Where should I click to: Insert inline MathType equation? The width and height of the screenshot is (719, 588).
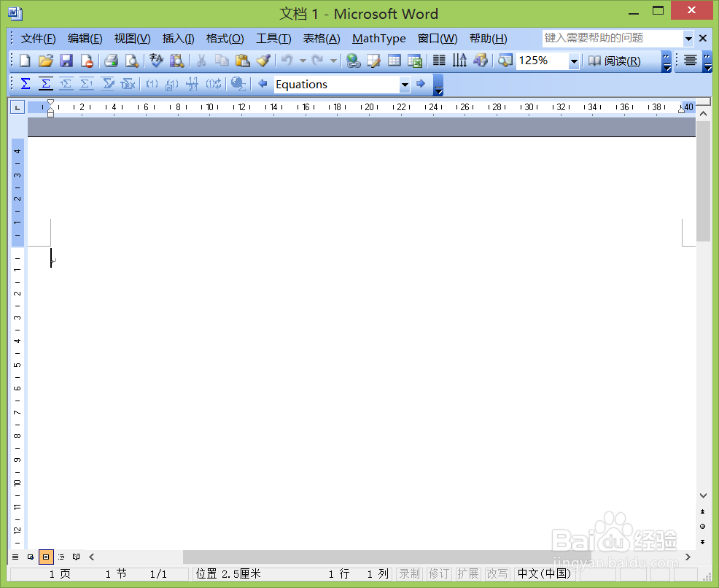coord(26,84)
